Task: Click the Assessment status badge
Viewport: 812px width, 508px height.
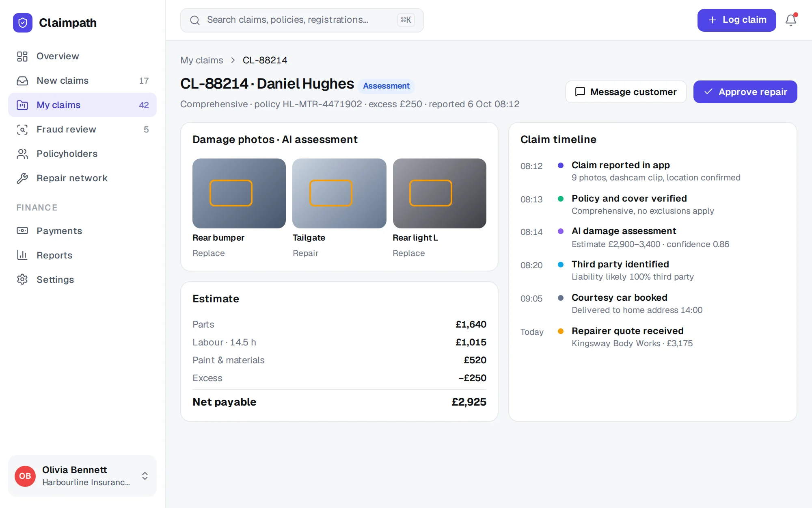Action: pyautogui.click(x=386, y=86)
